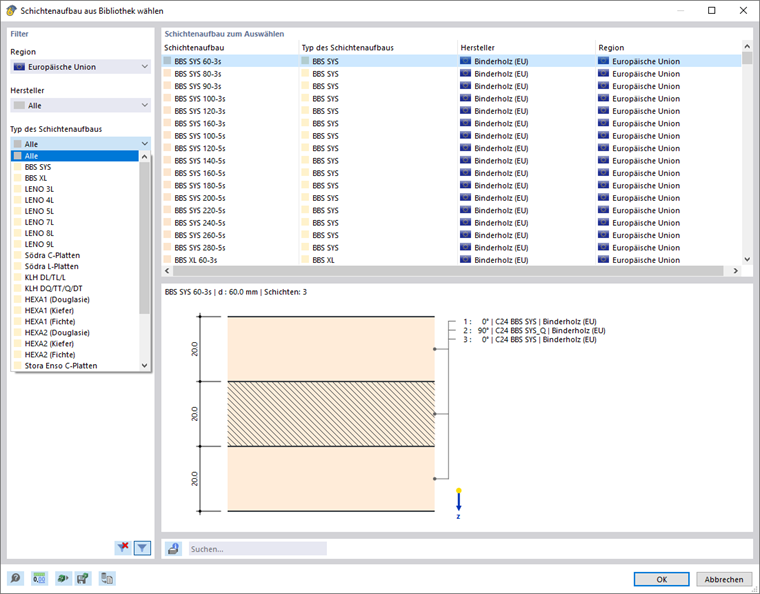Click the Region EU flag in BBS SYS 100-3s row
Image resolution: width=760 pixels, height=594 pixels.
pyautogui.click(x=603, y=98)
